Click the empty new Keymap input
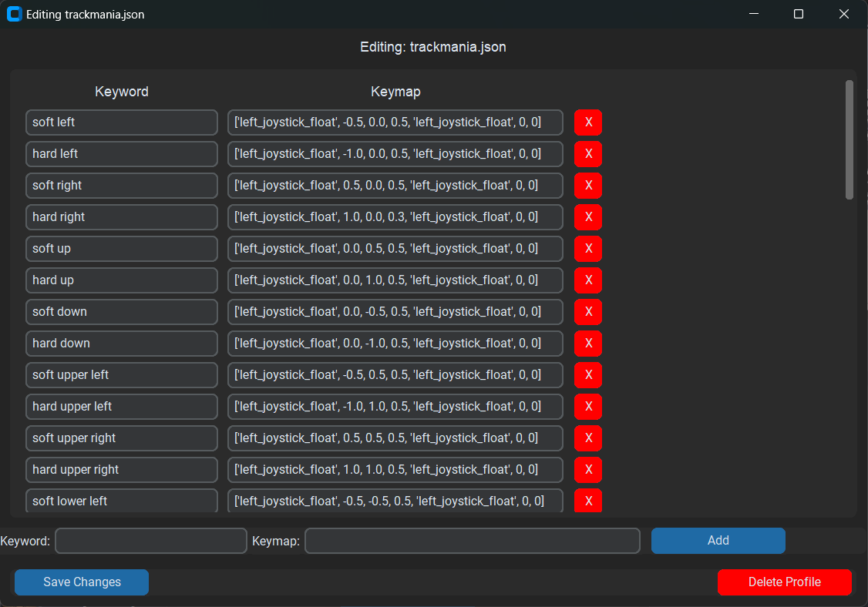This screenshot has height=607, width=868. point(473,541)
